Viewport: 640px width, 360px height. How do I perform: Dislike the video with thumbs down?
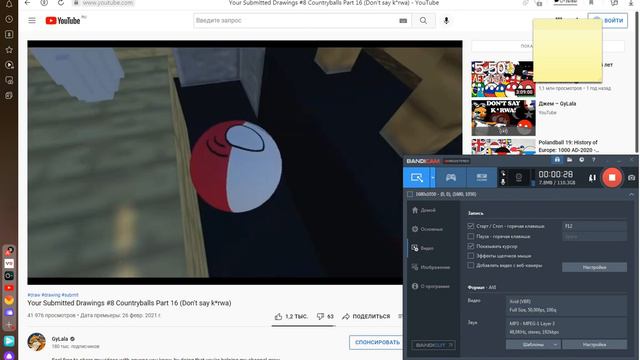click(325, 316)
